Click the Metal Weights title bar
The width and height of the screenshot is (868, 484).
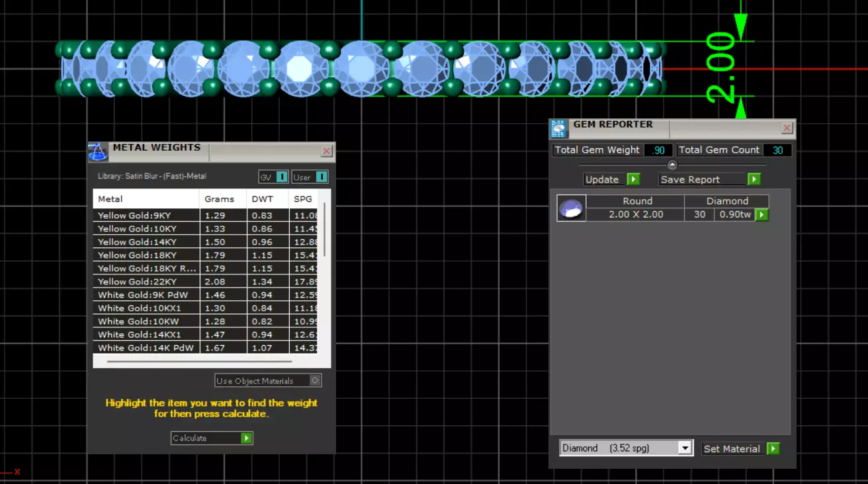(211, 151)
